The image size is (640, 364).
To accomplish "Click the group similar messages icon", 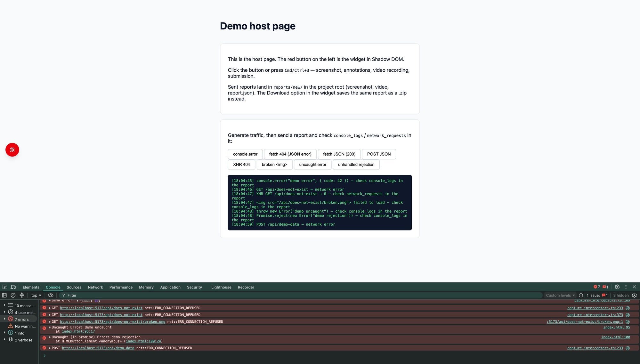I will point(22,295).
